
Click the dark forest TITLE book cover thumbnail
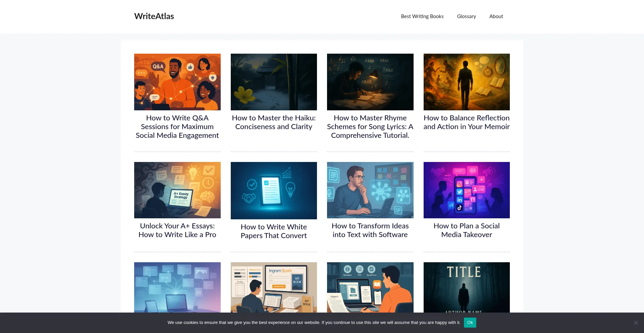click(x=466, y=287)
